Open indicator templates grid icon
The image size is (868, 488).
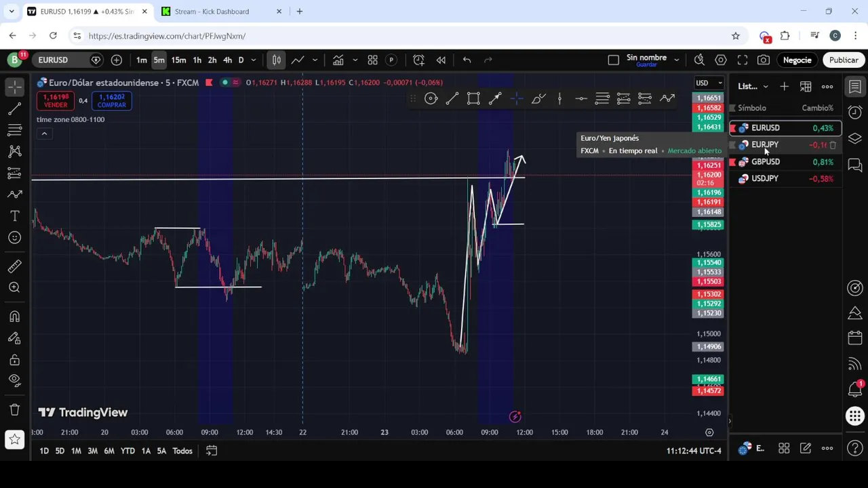372,60
